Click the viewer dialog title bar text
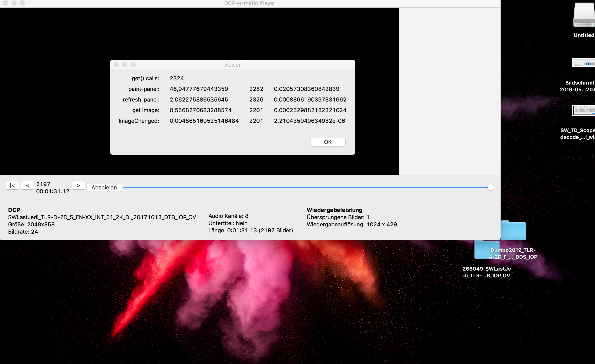The width and height of the screenshot is (595, 364). tap(232, 65)
